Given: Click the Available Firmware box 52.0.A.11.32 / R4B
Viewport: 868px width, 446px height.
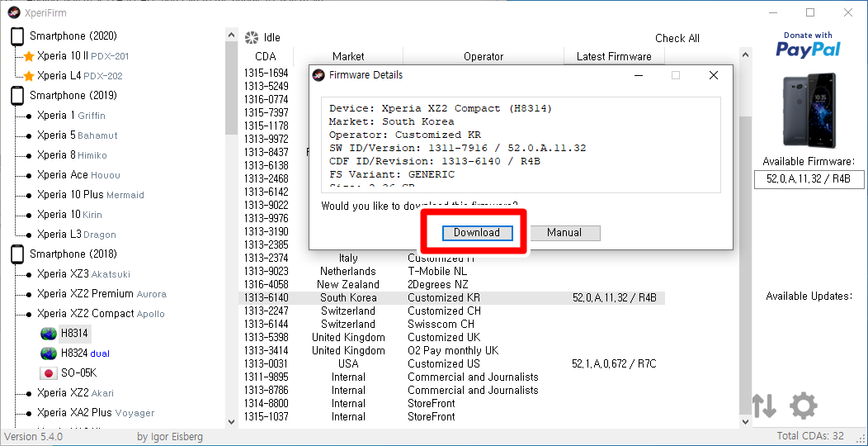Looking at the screenshot, I should [809, 179].
